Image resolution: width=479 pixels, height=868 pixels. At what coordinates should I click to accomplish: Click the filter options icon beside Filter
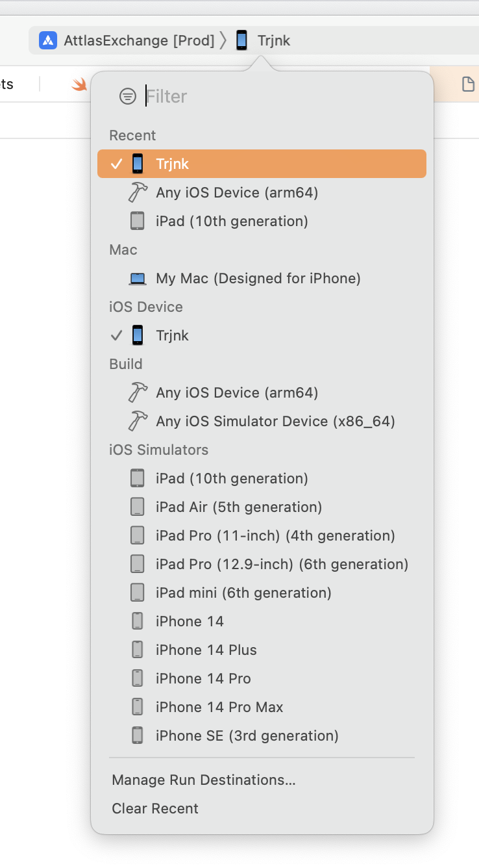click(x=128, y=97)
